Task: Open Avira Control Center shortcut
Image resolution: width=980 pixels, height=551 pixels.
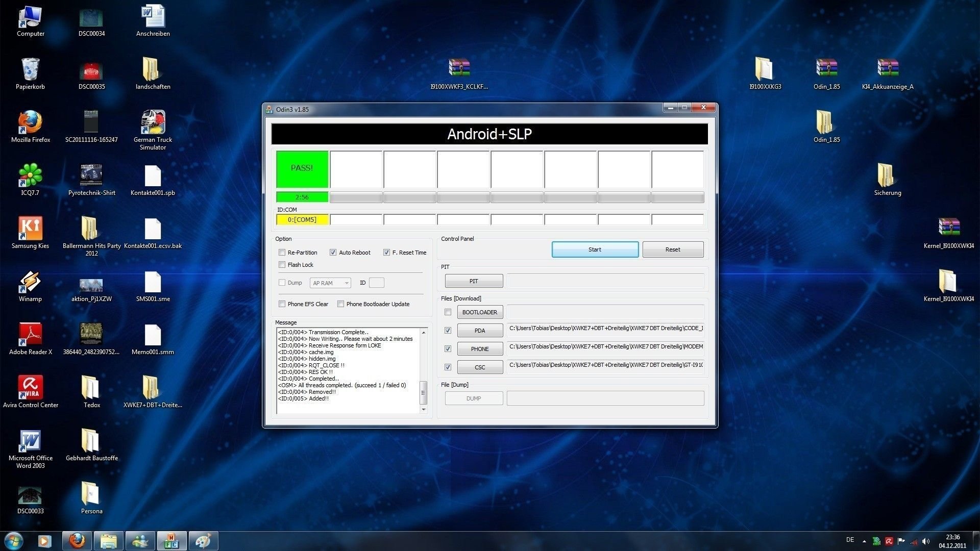Action: 30,392
